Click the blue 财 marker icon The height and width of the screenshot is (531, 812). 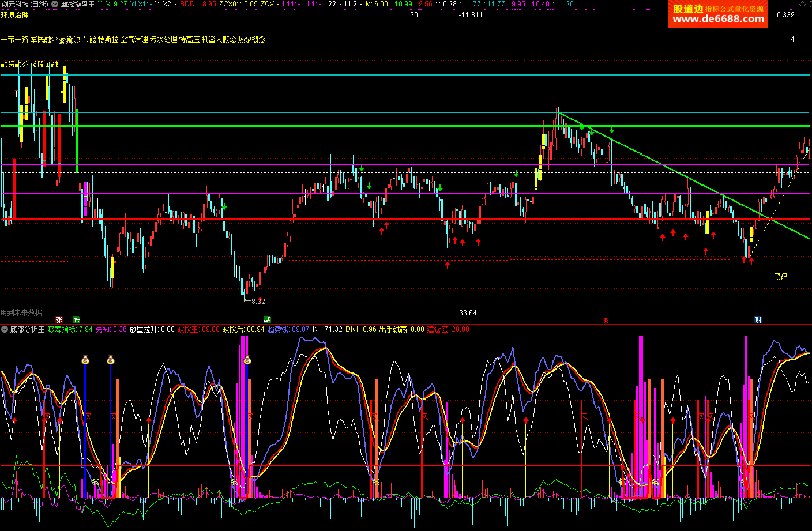[758, 319]
